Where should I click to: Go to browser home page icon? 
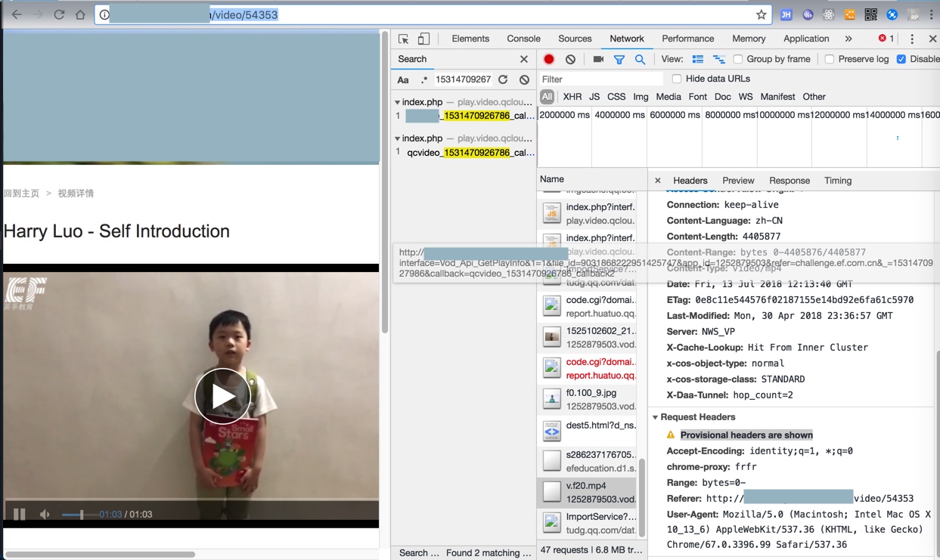(x=80, y=14)
